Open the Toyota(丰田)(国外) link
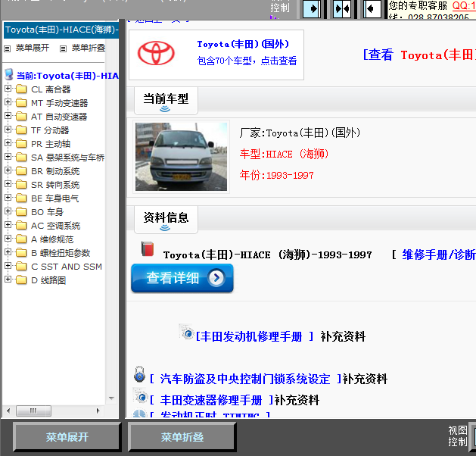The width and height of the screenshot is (476, 456). 243,44
